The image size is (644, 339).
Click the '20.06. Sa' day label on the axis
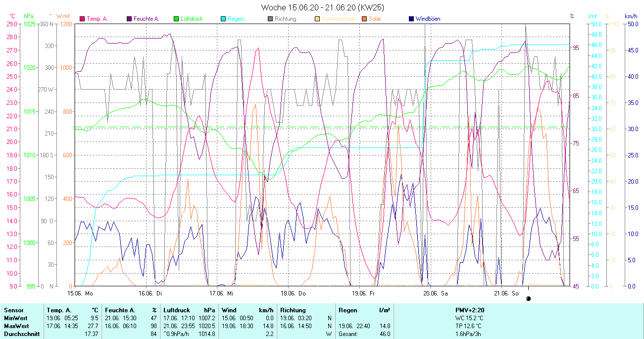436,293
